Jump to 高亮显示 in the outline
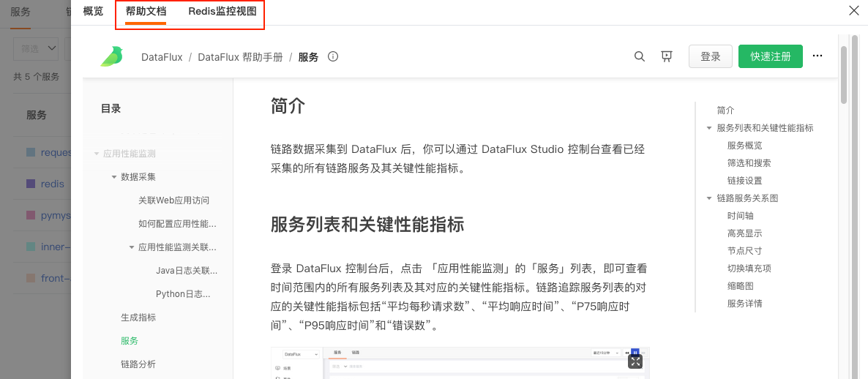This screenshot has height=379, width=868. point(744,233)
